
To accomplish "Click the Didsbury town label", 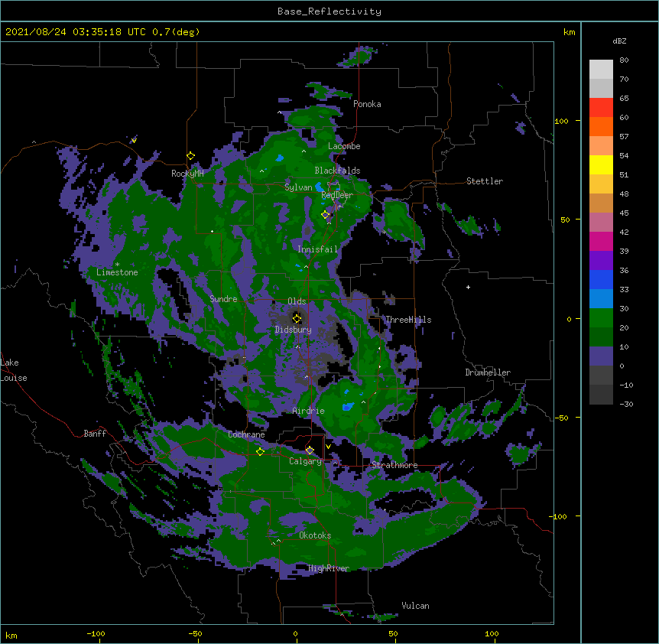I will coord(293,330).
